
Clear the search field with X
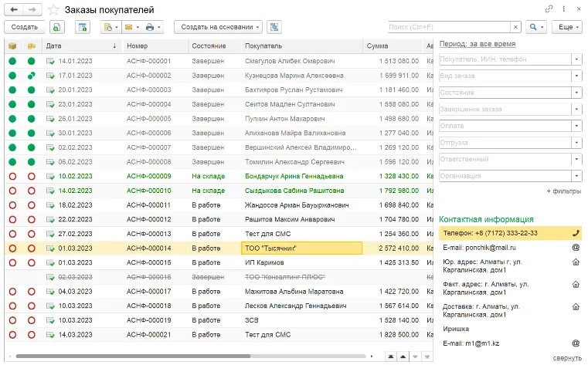[x=515, y=27]
